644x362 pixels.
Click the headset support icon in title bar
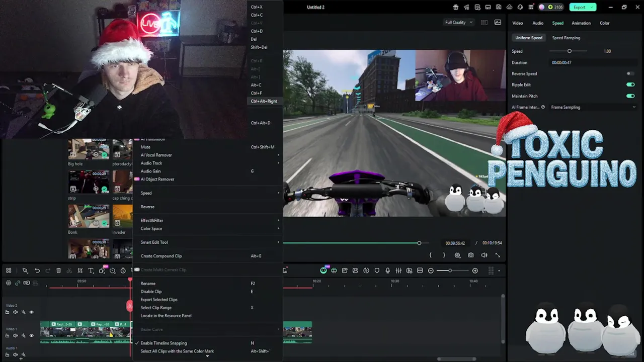point(520,7)
